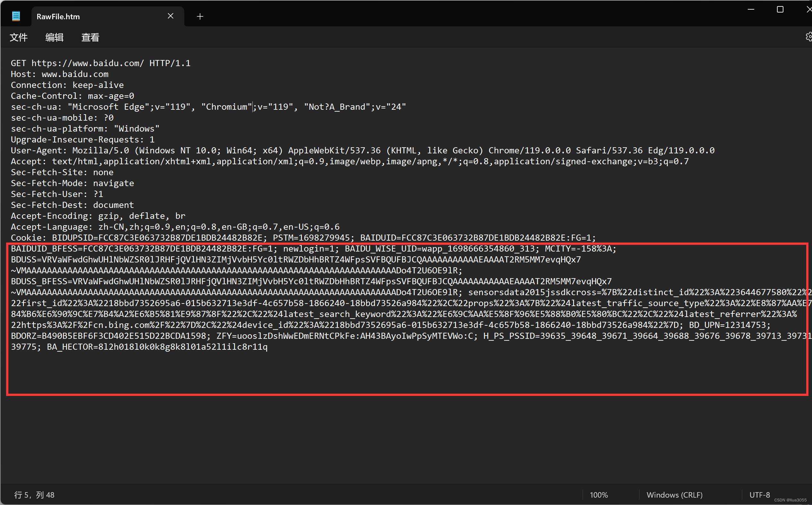Image resolution: width=812 pixels, height=505 pixels.
Task: Click the Upgrade-Insecure-Requests: 1 line
Action: coord(83,140)
